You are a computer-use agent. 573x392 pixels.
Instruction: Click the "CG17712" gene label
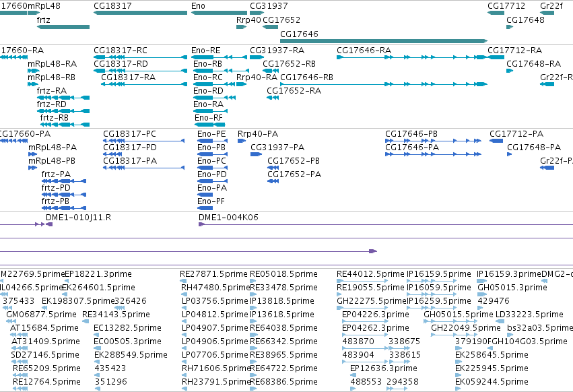click(x=506, y=6)
